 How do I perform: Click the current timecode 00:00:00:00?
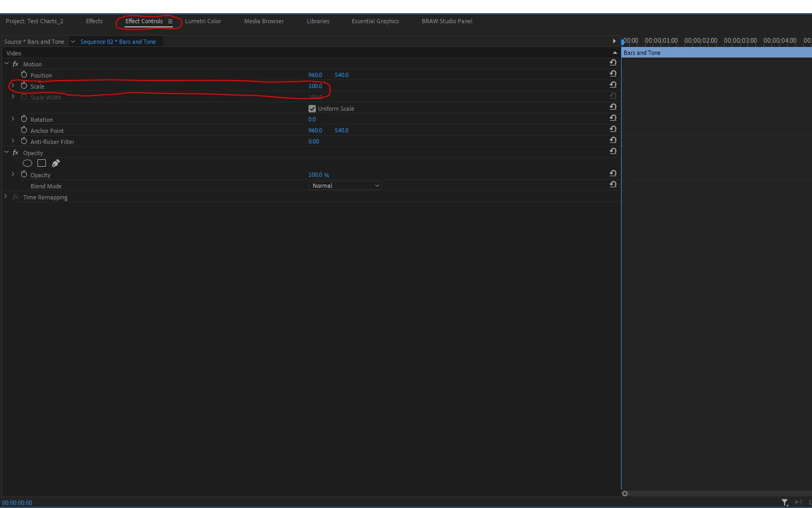coord(17,503)
